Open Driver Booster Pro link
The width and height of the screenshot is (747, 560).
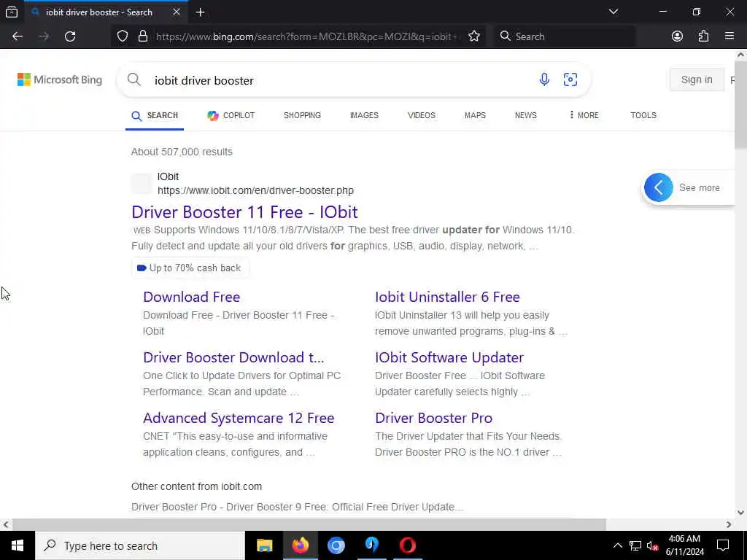(433, 418)
